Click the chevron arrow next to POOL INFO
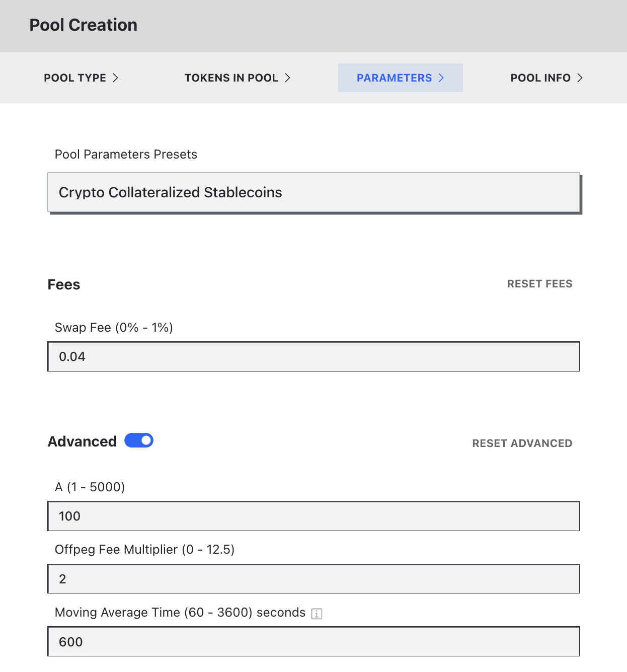 580,78
